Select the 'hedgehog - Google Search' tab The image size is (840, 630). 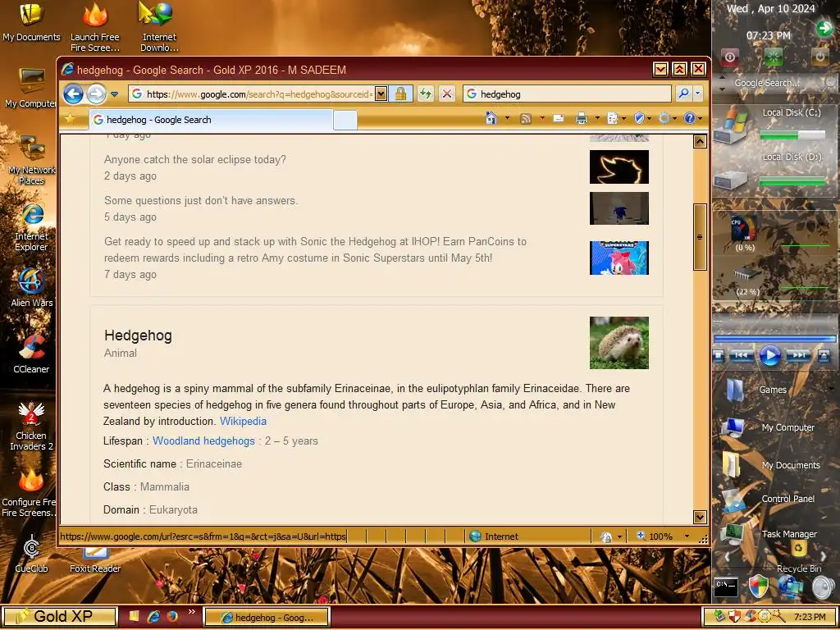[211, 120]
